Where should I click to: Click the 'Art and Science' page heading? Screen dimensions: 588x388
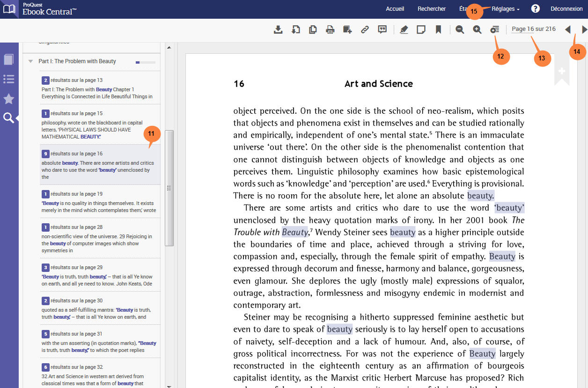click(379, 84)
